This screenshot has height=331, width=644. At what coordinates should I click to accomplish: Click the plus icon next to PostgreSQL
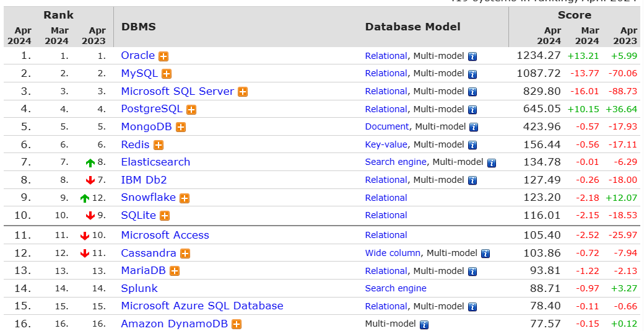pyautogui.click(x=191, y=110)
